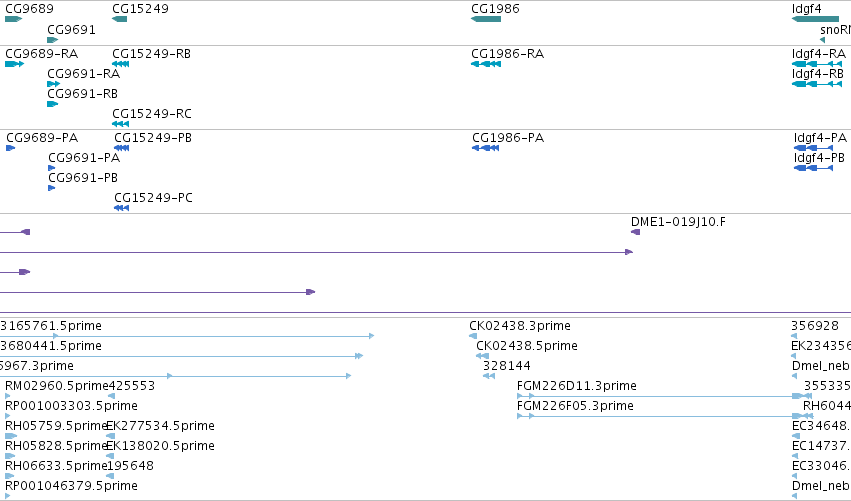Click the CK02438.5prime EST label

(x=527, y=346)
